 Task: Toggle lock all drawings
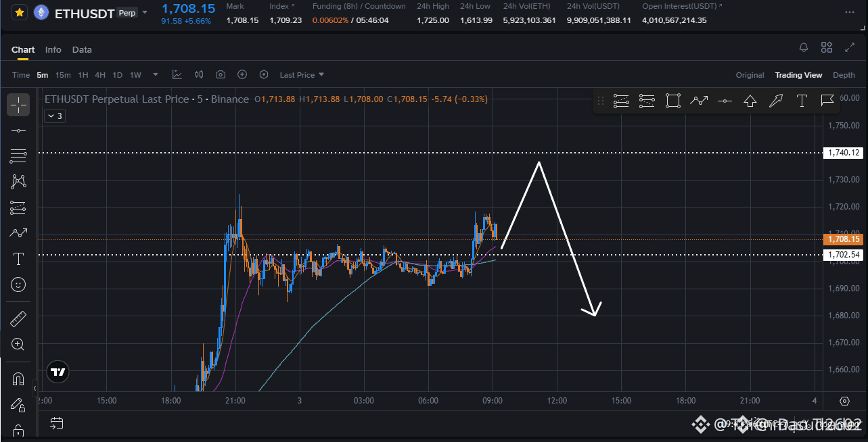(x=18, y=431)
